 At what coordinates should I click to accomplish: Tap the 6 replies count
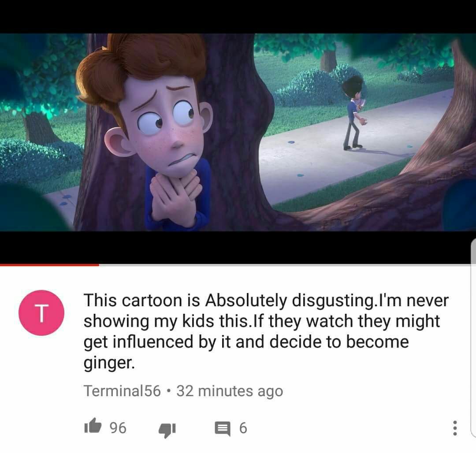pos(243,428)
